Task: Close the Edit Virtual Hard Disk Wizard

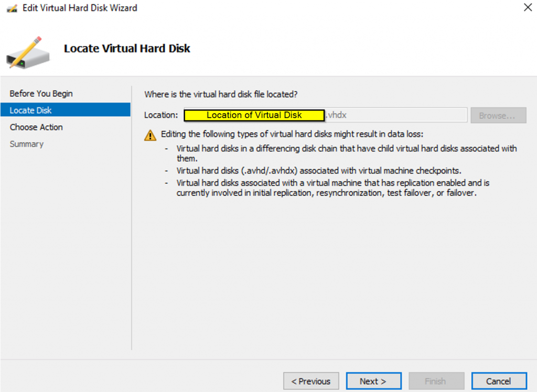Action: [x=527, y=8]
